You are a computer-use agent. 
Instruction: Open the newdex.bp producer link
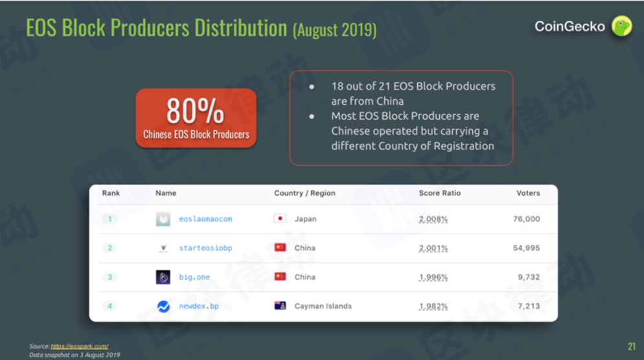tap(199, 306)
